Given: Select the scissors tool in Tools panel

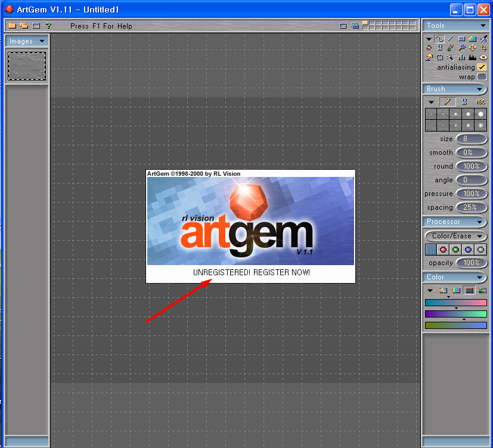Looking at the screenshot, I should point(440,48).
